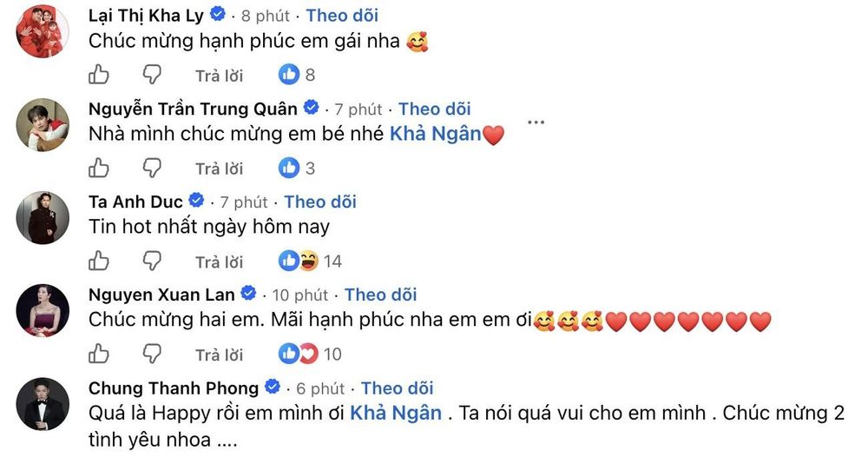View Ta Anh Duc's profile picture
The height and width of the screenshot is (457, 868).
43,218
